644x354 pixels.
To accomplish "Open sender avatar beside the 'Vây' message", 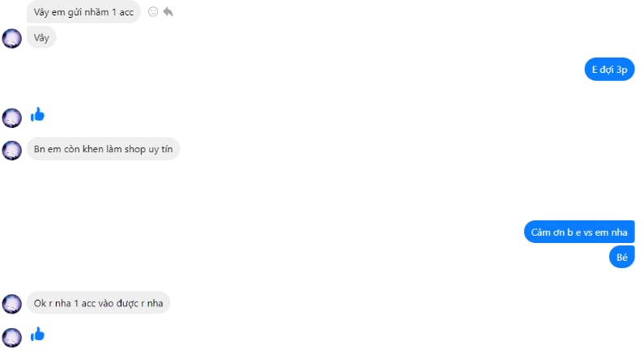I will click(x=12, y=39).
